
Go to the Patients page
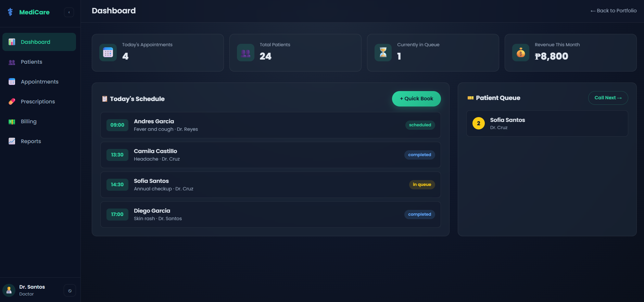coord(39,62)
